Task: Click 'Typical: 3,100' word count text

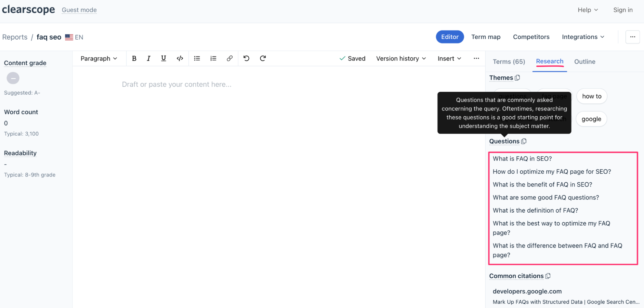Action: coord(21,134)
